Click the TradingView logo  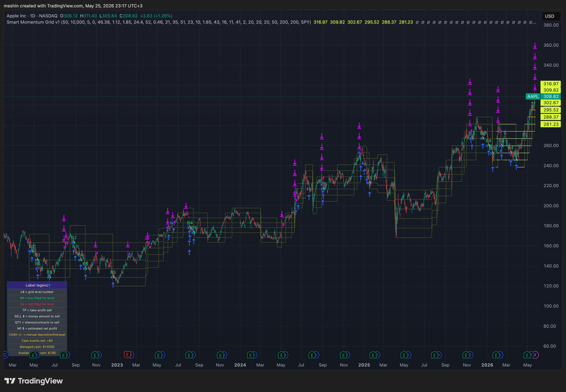[34, 381]
